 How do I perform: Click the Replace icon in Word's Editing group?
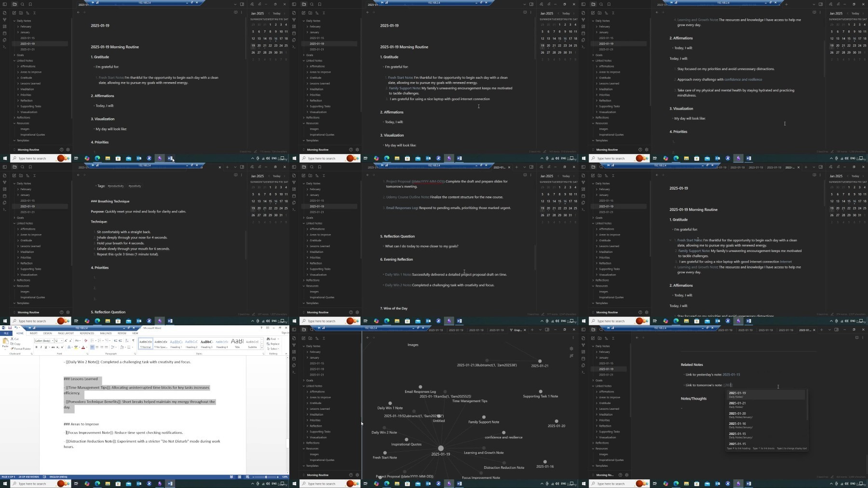coord(272,344)
